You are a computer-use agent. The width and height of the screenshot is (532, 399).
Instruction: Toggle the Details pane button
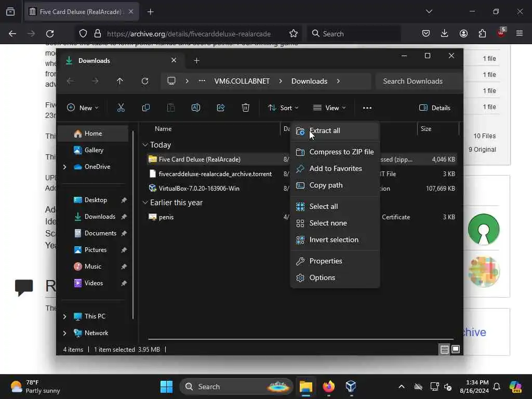coord(435,108)
